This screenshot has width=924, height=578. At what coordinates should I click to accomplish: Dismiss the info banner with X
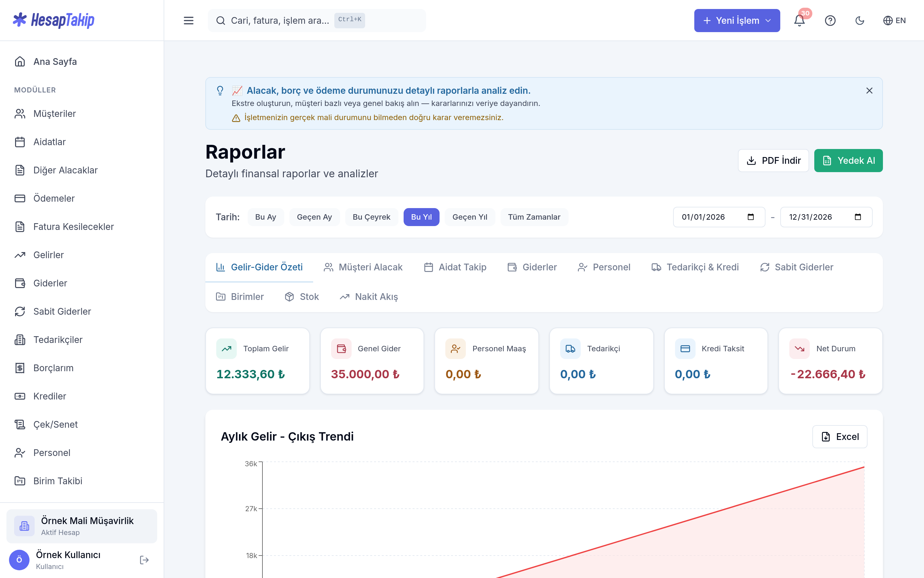[869, 91]
